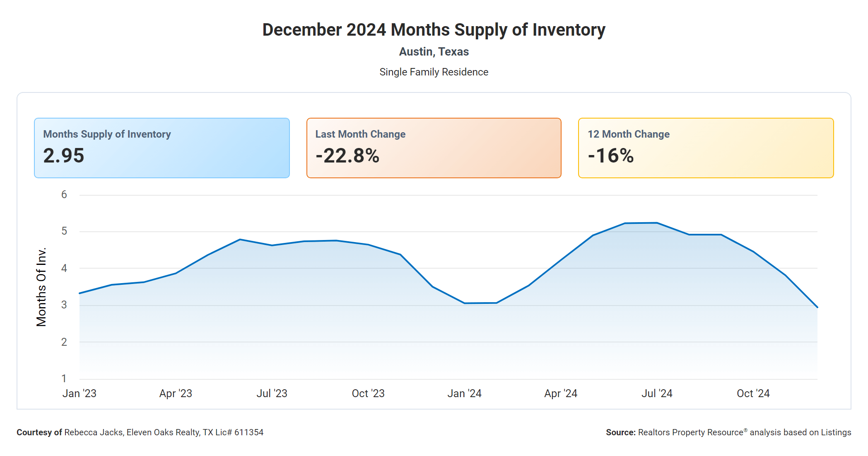Click the Austin, Texas subtitle
The width and height of the screenshot is (868, 456).
click(434, 52)
